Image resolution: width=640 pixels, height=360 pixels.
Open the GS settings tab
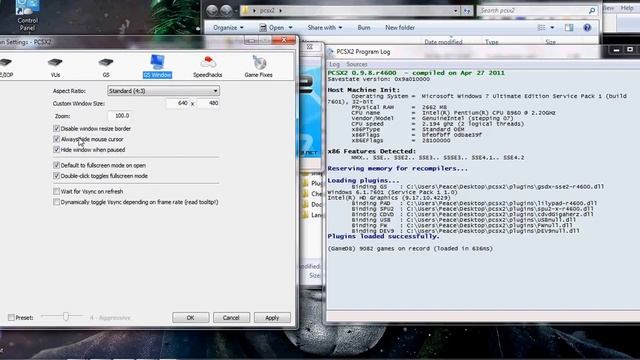[x=106, y=67]
